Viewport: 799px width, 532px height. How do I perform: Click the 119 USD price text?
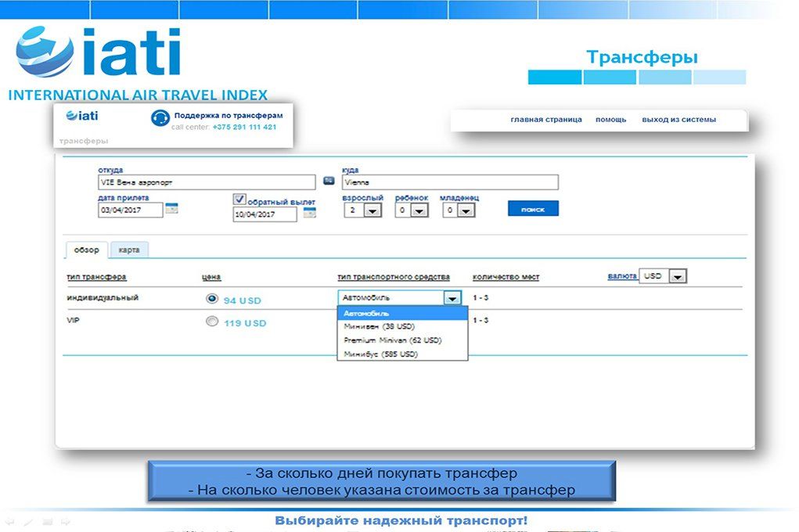(245, 323)
